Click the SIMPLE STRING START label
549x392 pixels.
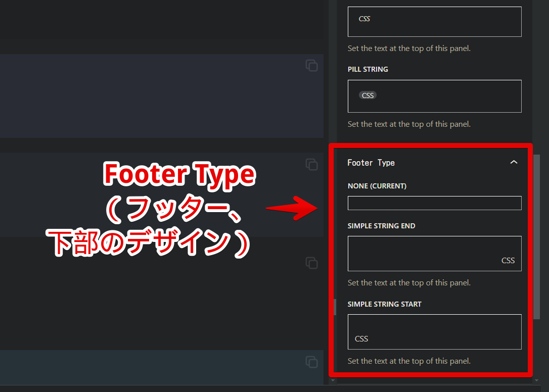(x=384, y=305)
